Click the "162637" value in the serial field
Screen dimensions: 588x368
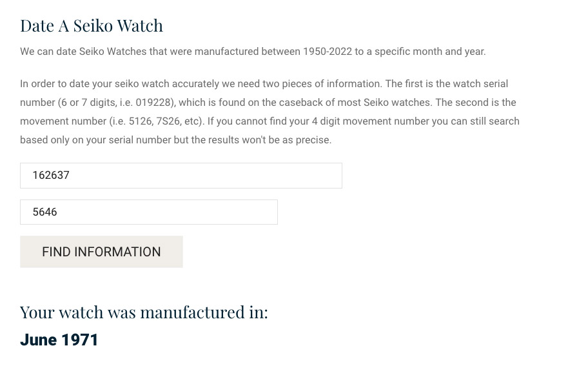coord(51,176)
